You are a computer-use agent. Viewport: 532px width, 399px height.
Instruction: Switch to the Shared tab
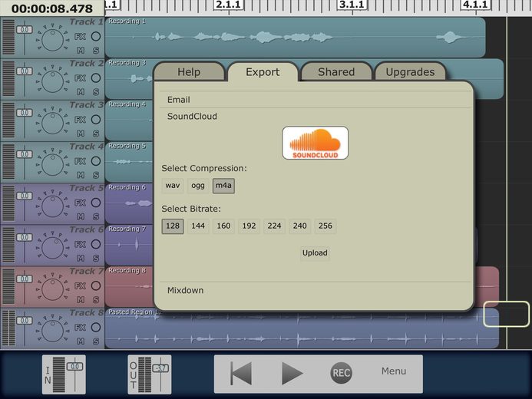[336, 72]
